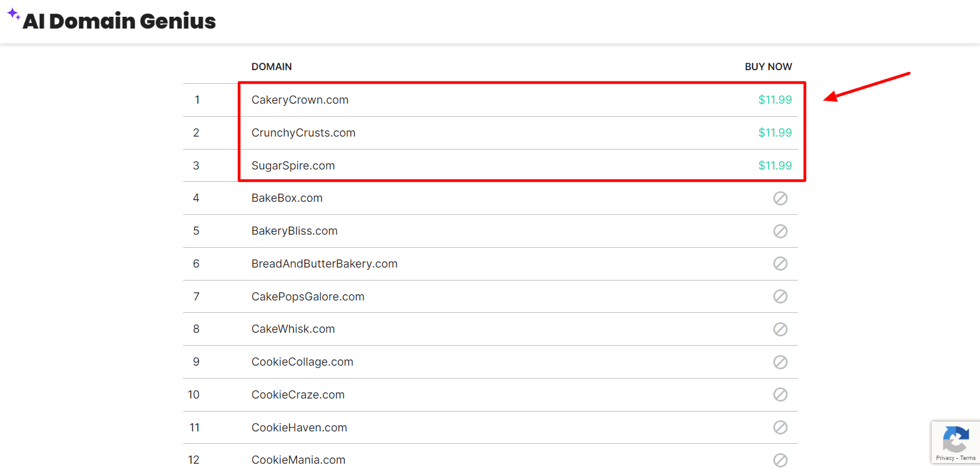The image size is (980, 473).
Task: Click the DOMAIN column header
Action: pos(271,66)
